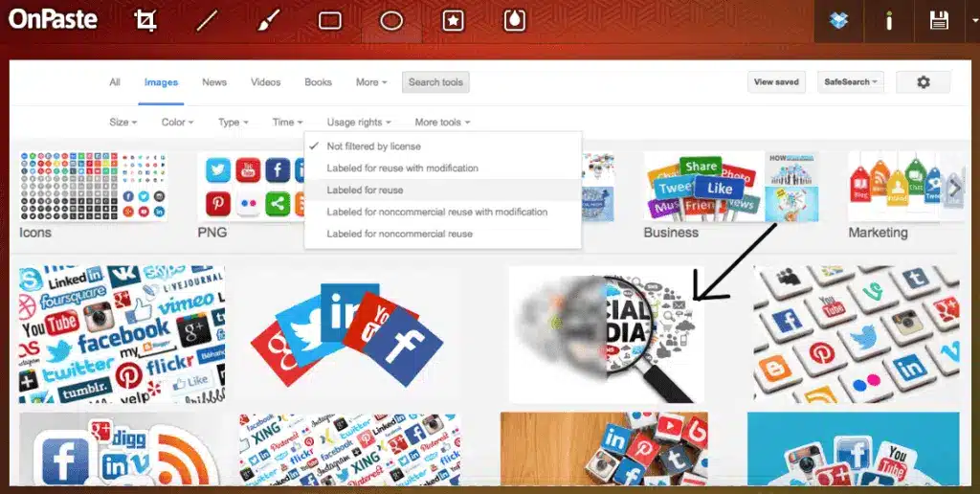Click the next arrow on category carousel

point(954,187)
